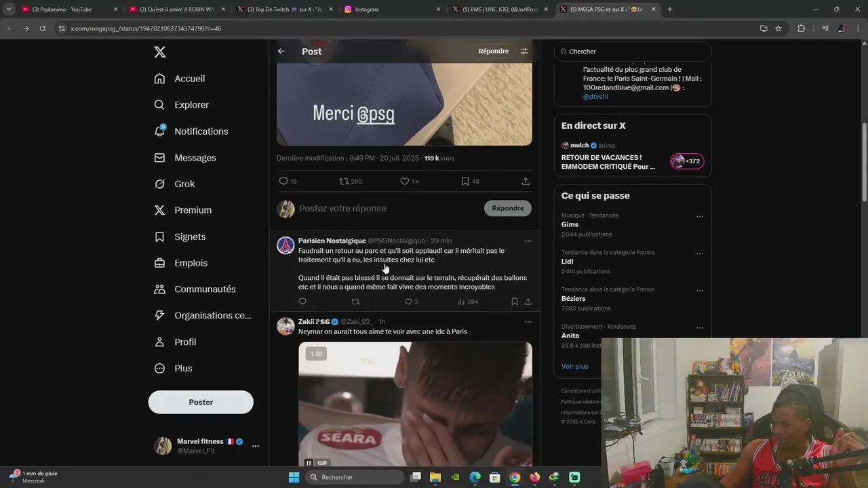The width and height of the screenshot is (868, 488).
Task: Join mulch live stream +372 listeners
Action: tap(687, 161)
